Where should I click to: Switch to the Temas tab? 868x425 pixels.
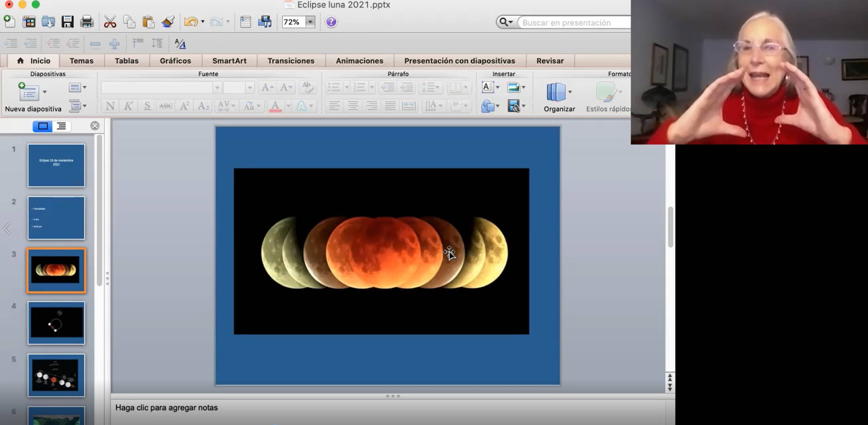(x=81, y=61)
